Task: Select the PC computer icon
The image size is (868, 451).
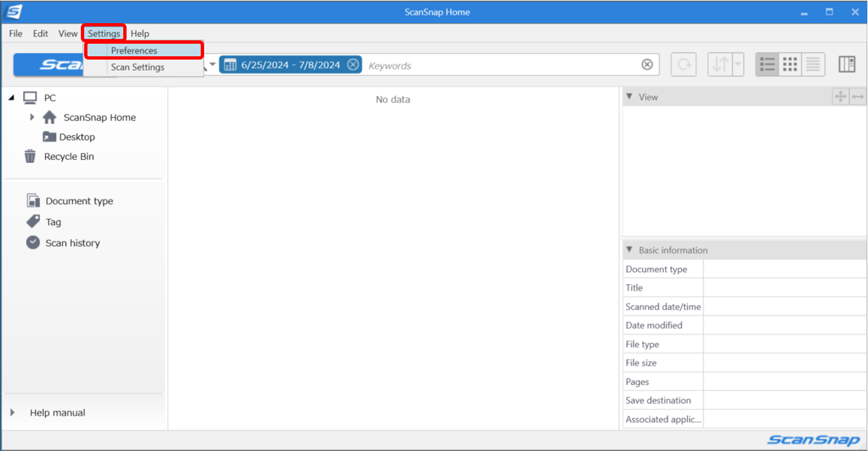Action: 30,98
